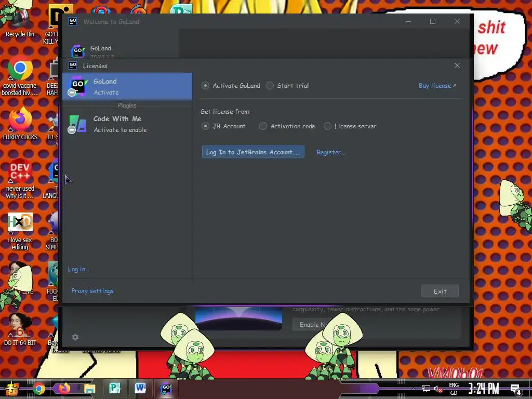Open Publisher from the taskbar
The width and height of the screenshot is (532, 399).
coord(115,388)
